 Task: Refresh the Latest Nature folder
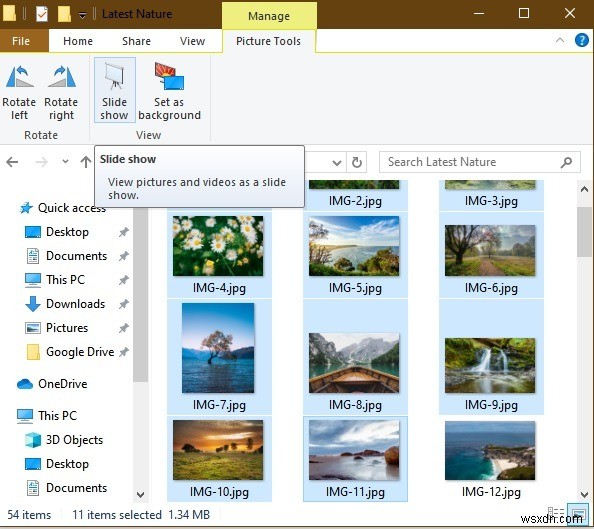point(357,163)
